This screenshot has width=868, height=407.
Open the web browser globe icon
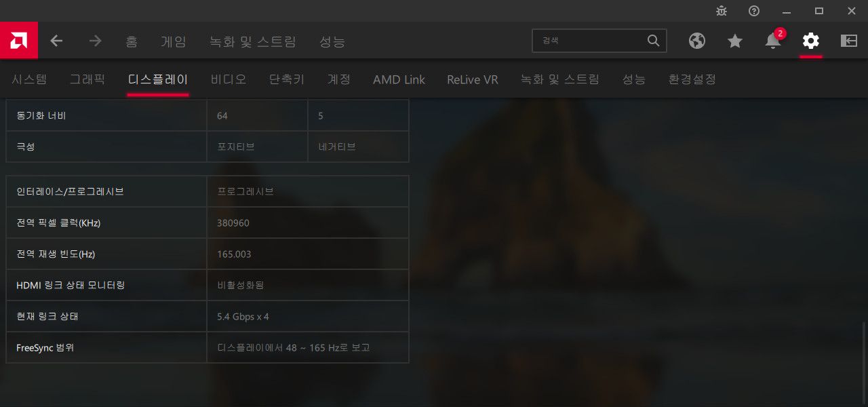696,41
